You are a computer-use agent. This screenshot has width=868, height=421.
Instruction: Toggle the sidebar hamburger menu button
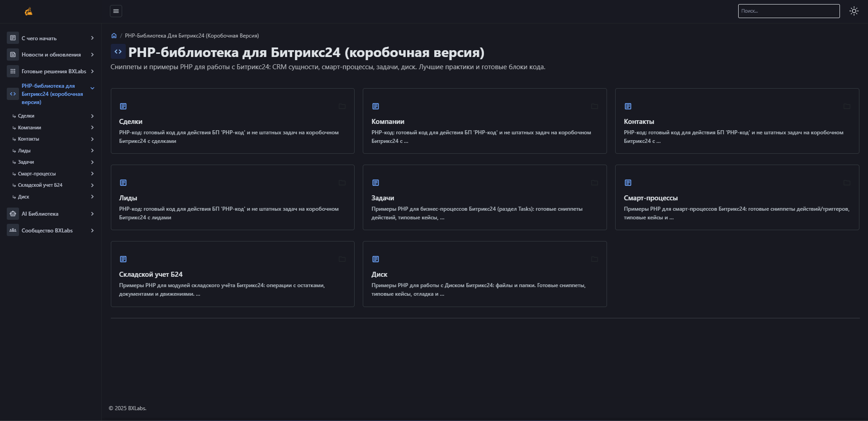point(116,11)
